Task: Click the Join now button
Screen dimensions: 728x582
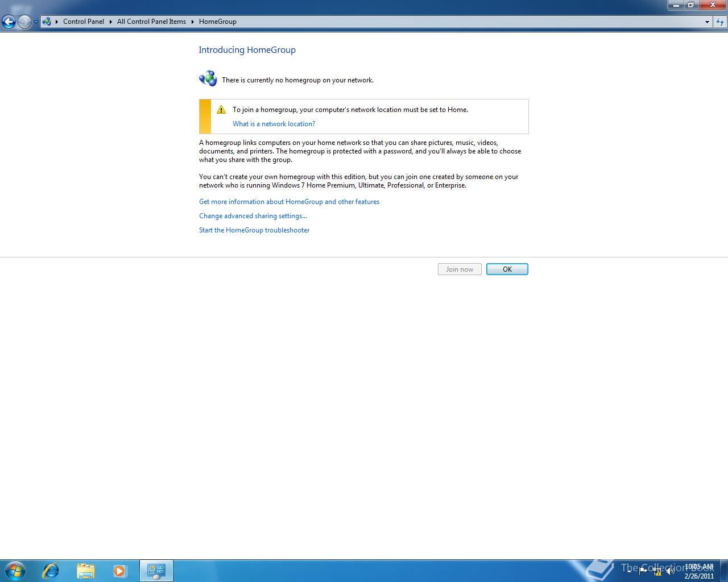Action: coord(460,269)
